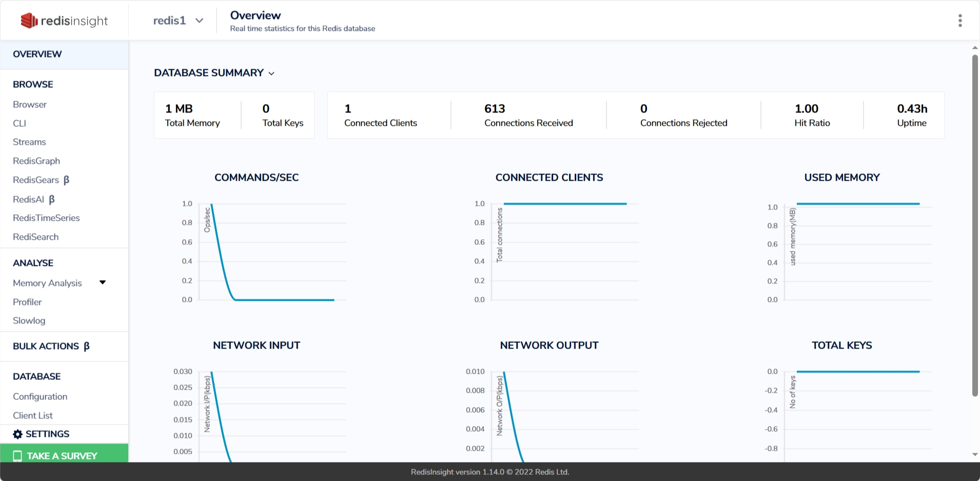Click the 'Connected Clients' summary label

click(381, 123)
